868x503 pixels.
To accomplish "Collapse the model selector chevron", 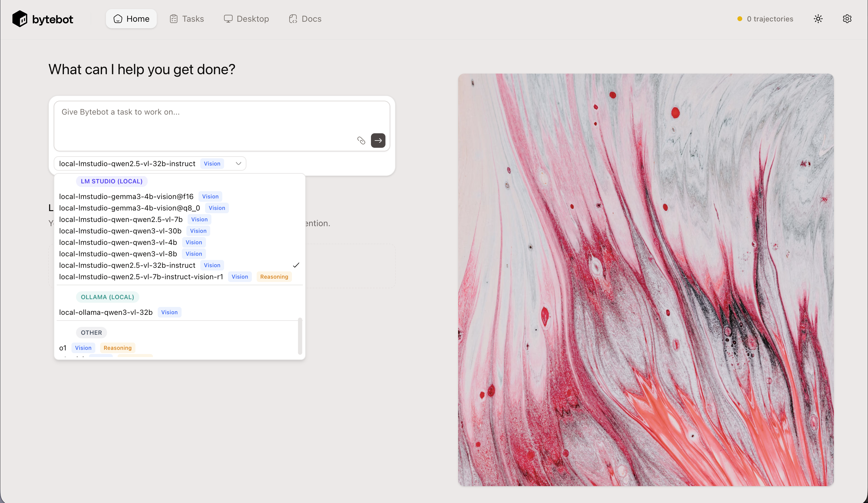I will (x=238, y=163).
